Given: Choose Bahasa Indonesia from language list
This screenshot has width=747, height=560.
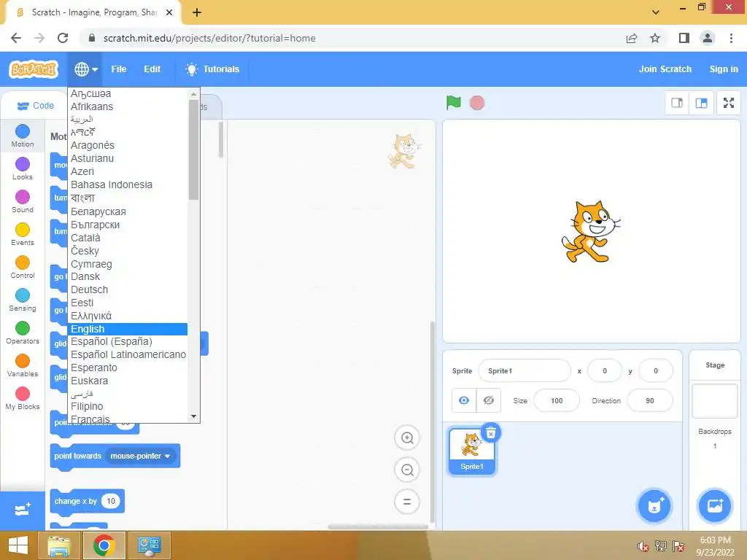Looking at the screenshot, I should (112, 184).
